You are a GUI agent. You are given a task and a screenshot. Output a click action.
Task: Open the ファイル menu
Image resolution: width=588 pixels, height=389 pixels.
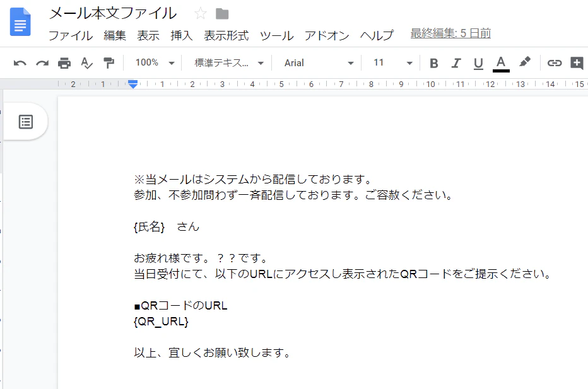(x=71, y=35)
